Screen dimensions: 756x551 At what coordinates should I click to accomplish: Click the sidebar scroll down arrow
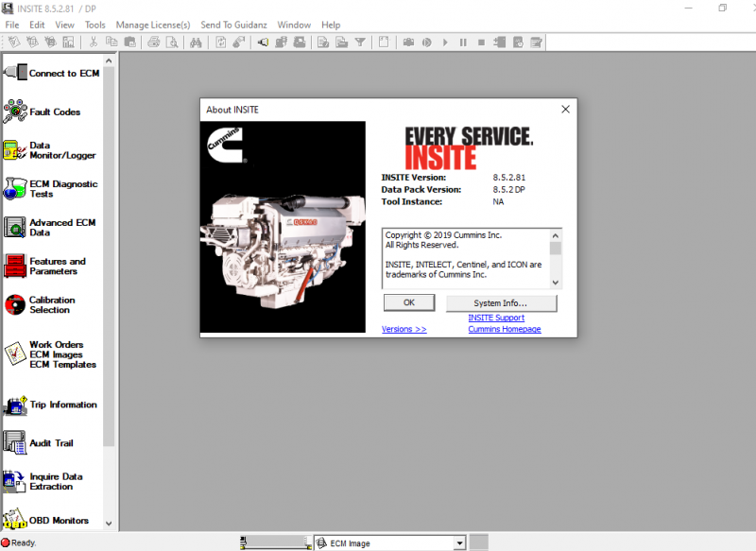(109, 523)
